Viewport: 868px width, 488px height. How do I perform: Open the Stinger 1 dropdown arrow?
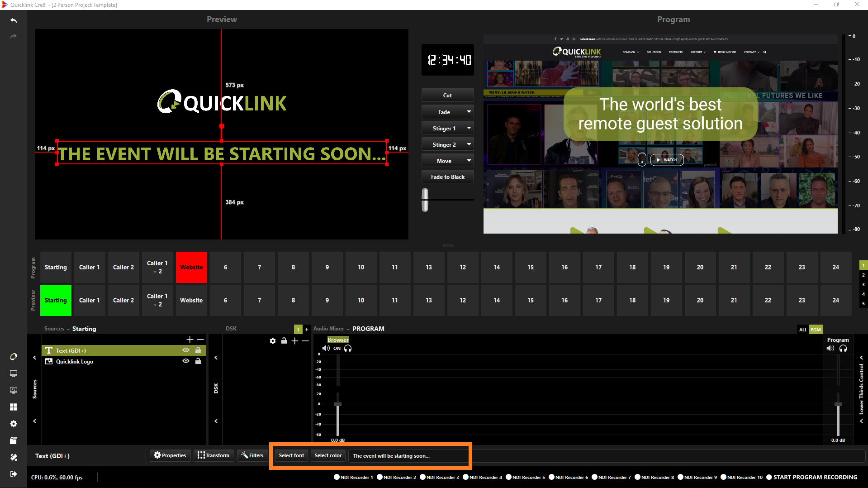(469, 128)
